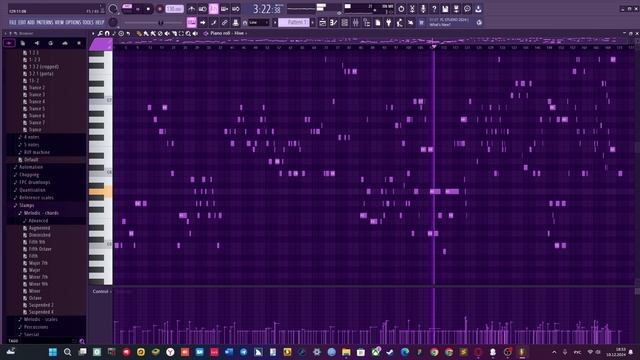Click the speech bubble chat icon

tap(467, 9)
